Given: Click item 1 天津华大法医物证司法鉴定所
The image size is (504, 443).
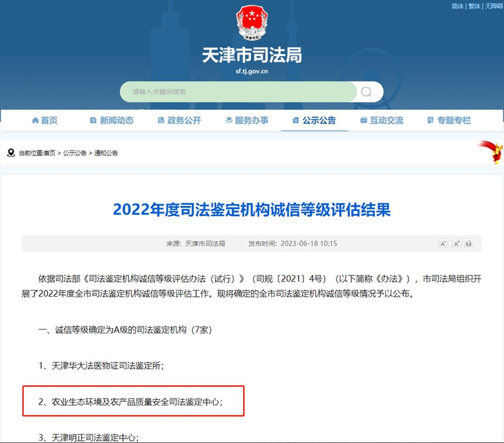Looking at the screenshot, I should coord(101,366).
